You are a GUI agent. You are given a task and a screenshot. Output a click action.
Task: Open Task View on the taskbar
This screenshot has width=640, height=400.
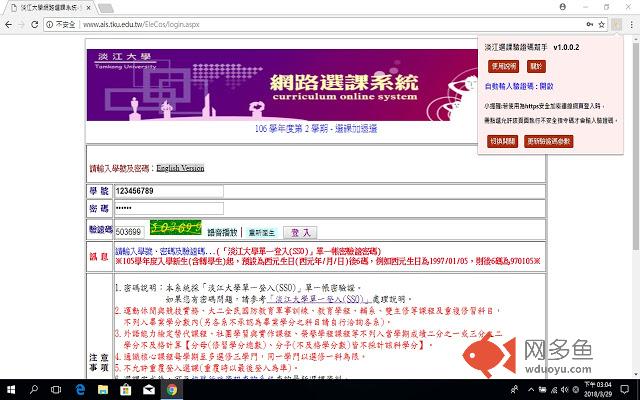click(56, 390)
